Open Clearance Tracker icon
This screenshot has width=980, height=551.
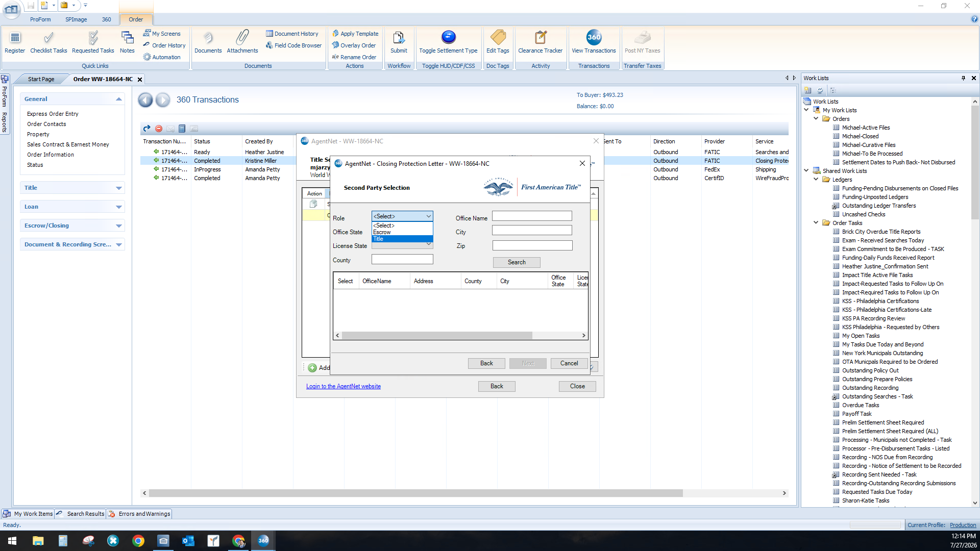tap(541, 42)
